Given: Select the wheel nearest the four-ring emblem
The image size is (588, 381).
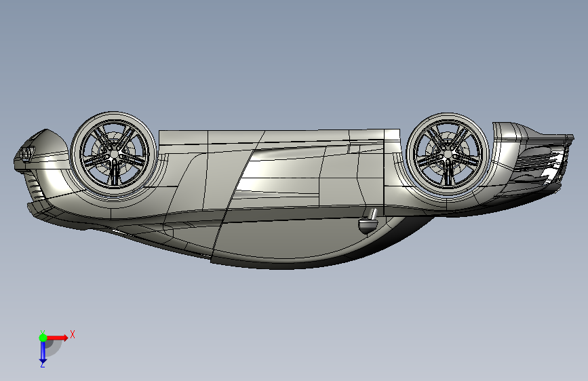Looking at the screenshot, I should coord(114,154).
